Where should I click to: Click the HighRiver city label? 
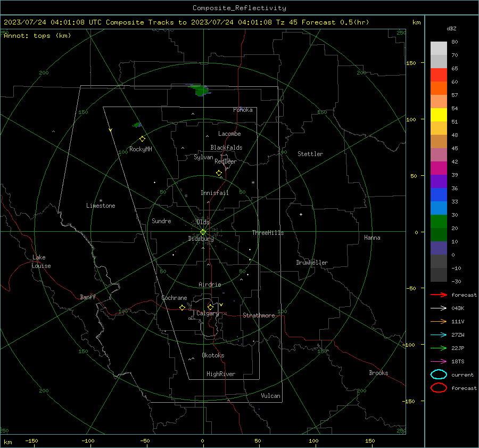pyautogui.click(x=220, y=374)
